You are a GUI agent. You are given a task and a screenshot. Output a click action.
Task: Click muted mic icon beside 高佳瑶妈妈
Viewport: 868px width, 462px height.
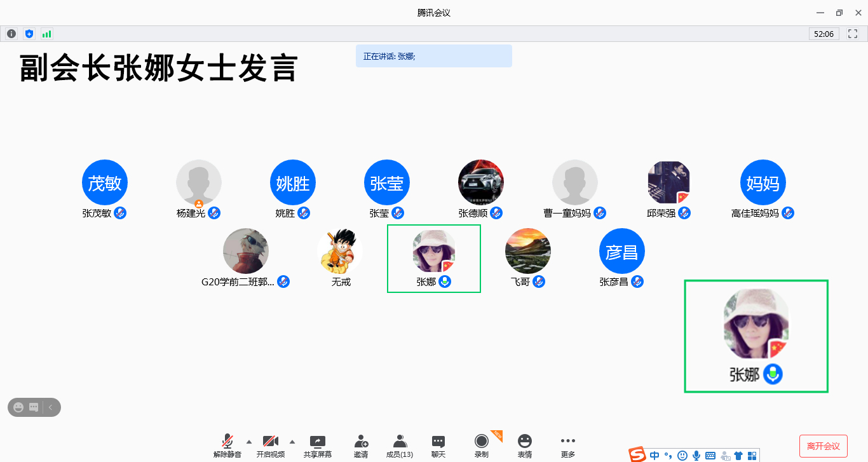(788, 213)
